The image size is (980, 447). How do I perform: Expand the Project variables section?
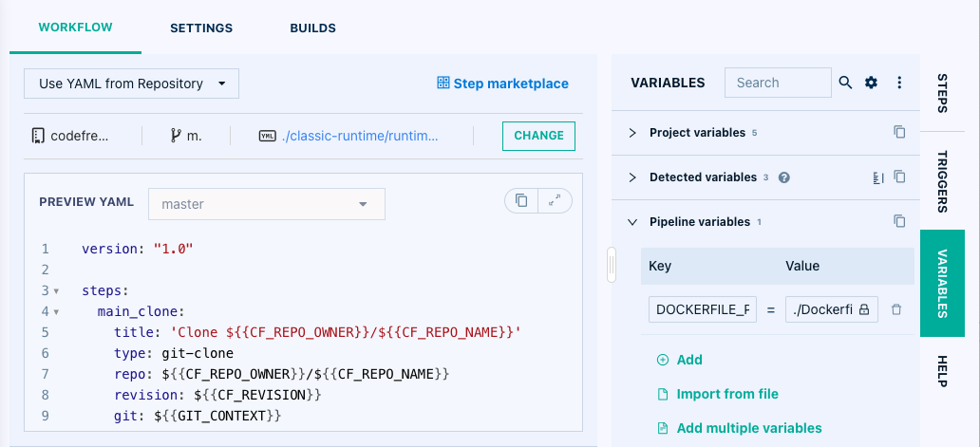pos(632,133)
